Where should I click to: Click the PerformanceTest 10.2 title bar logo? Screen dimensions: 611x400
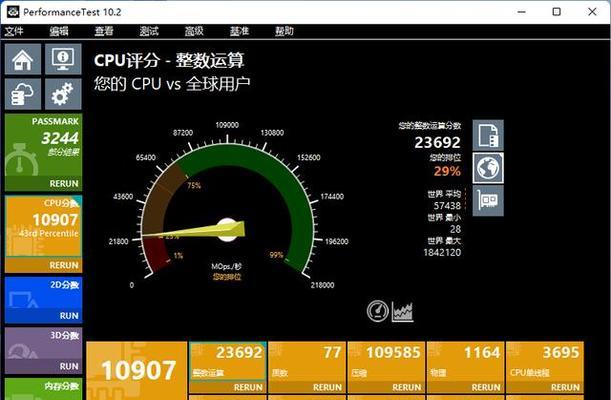(x=13, y=12)
